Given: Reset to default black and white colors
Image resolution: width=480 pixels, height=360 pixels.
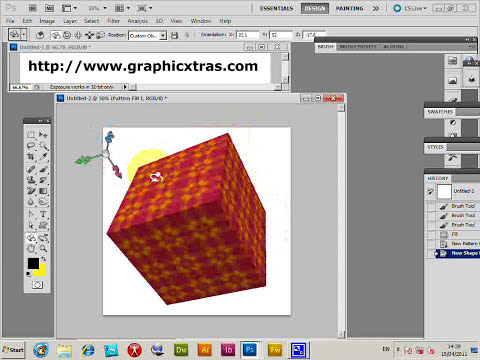Looking at the screenshot, I should (29, 274).
